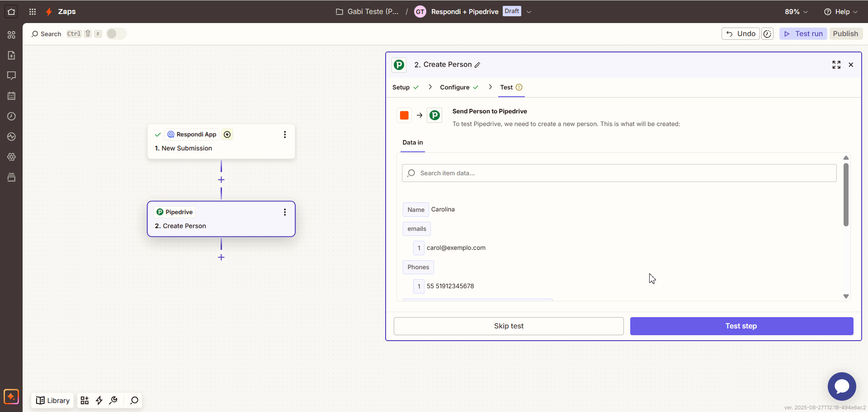Open the sidebar comments icon
Screen dimensions: 868x412
[x=11, y=75]
